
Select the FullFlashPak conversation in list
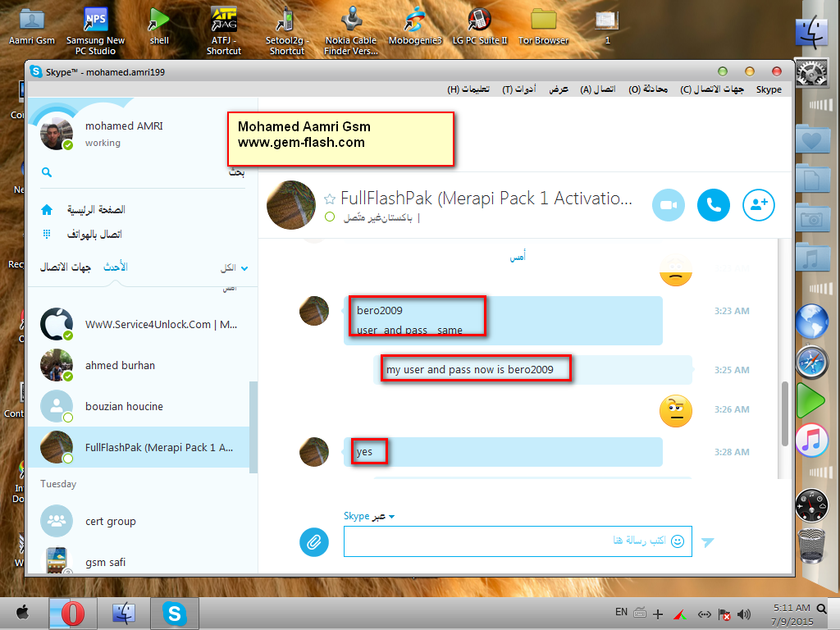(x=139, y=447)
